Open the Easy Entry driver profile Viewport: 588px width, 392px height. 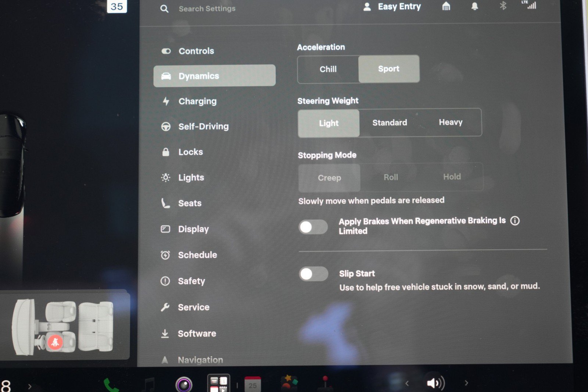[392, 7]
